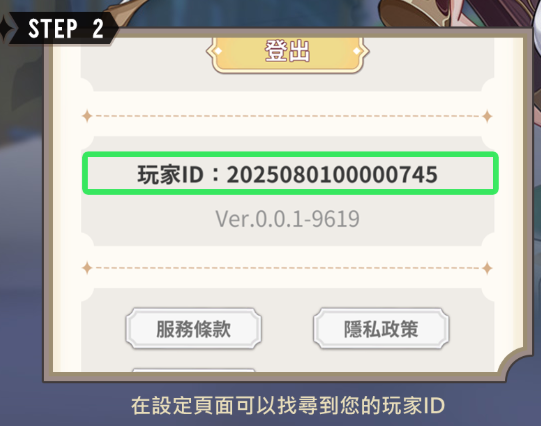Open the 隱私政策 privacy policy

pos(381,329)
